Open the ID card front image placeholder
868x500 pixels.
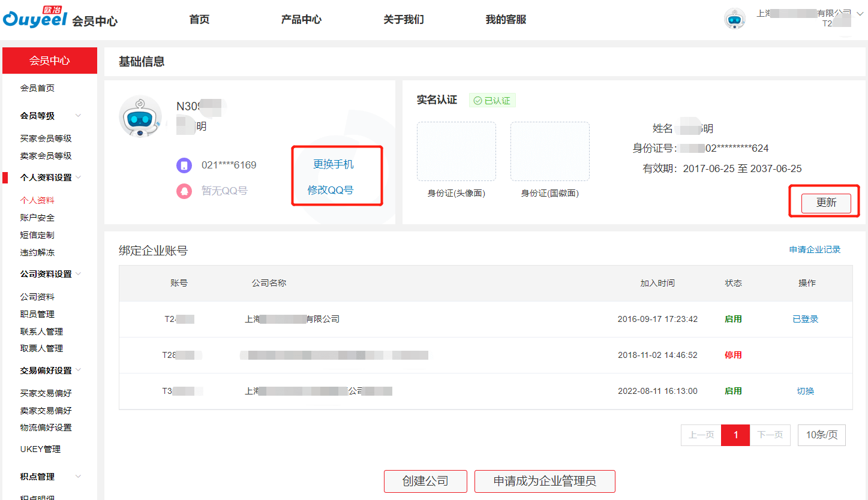456,152
